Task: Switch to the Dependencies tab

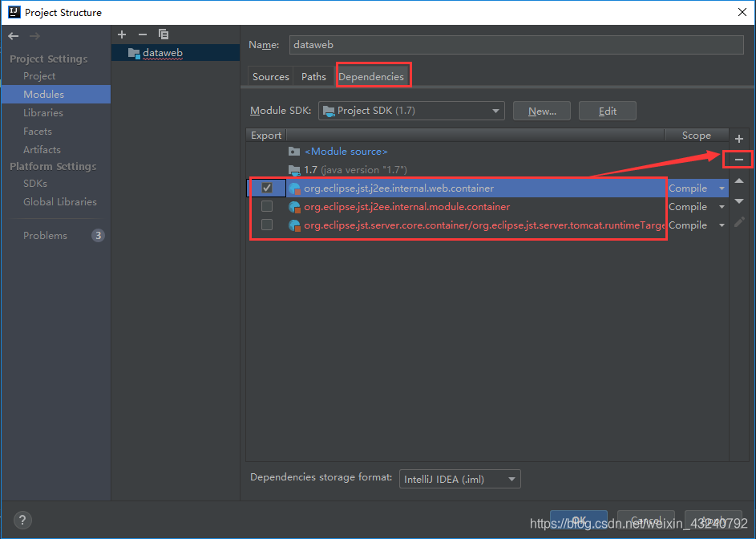Action: point(371,77)
